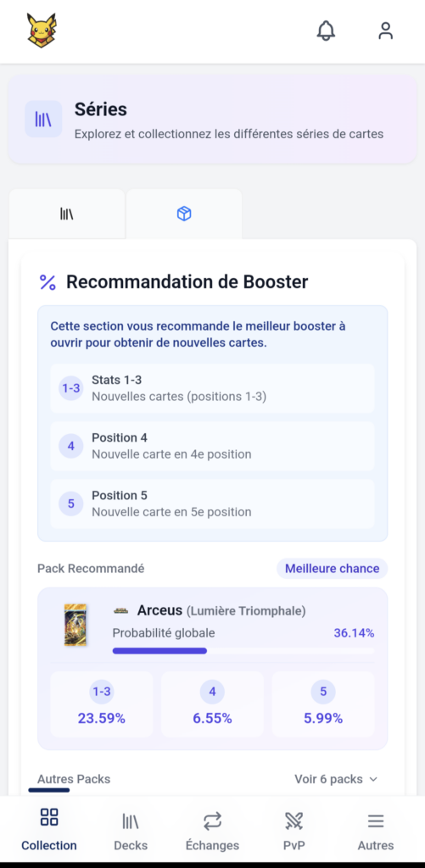This screenshot has height=868, width=425.
Task: Expand the Voir 6 packs dropdown
Action: coord(336,779)
